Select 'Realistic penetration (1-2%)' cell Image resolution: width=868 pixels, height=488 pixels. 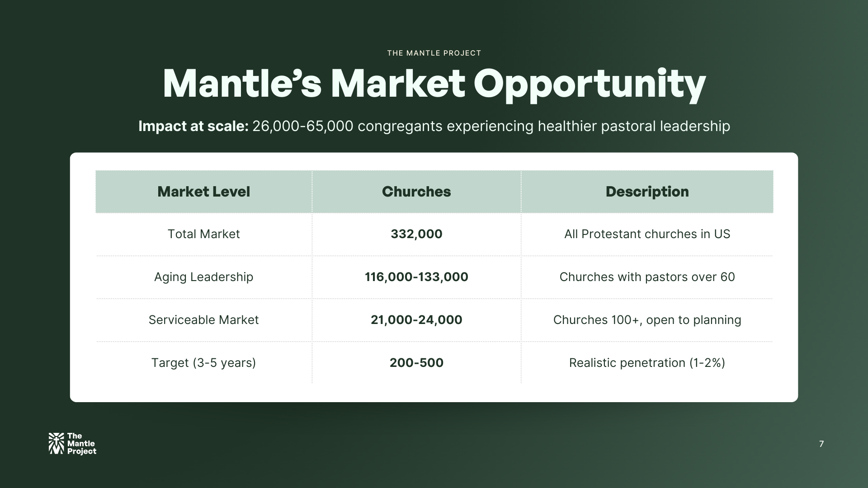pyautogui.click(x=647, y=363)
